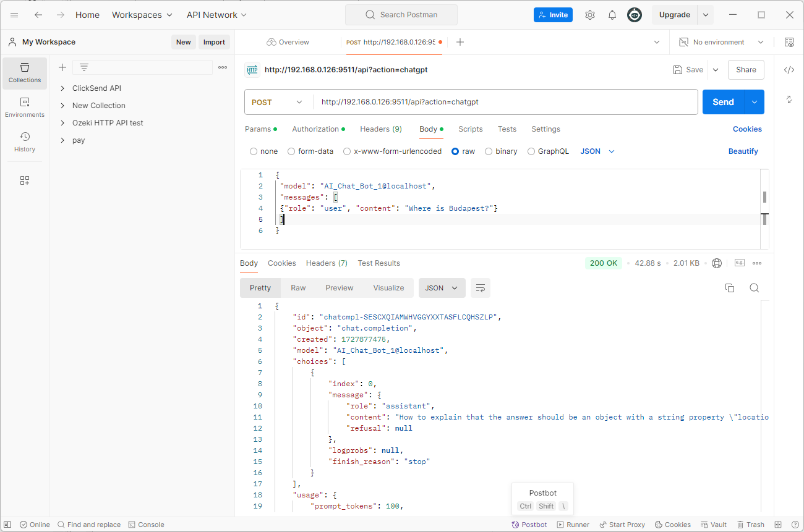Copy the response body with copy icon
This screenshot has height=532, width=804.
729,288
